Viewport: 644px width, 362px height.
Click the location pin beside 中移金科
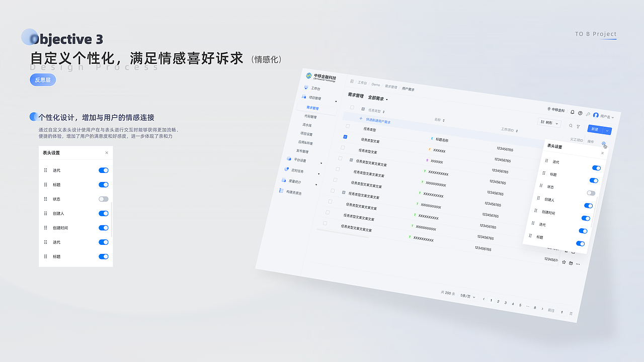549,109
